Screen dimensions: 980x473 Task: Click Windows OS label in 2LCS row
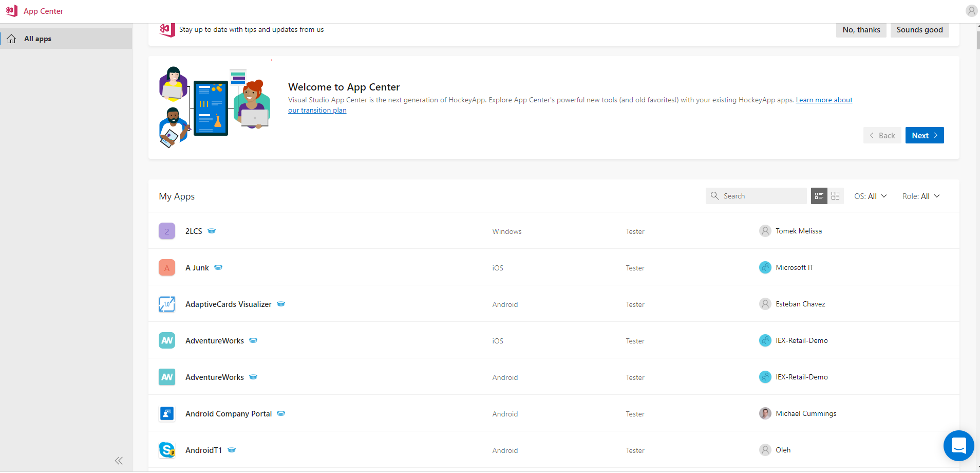point(507,231)
